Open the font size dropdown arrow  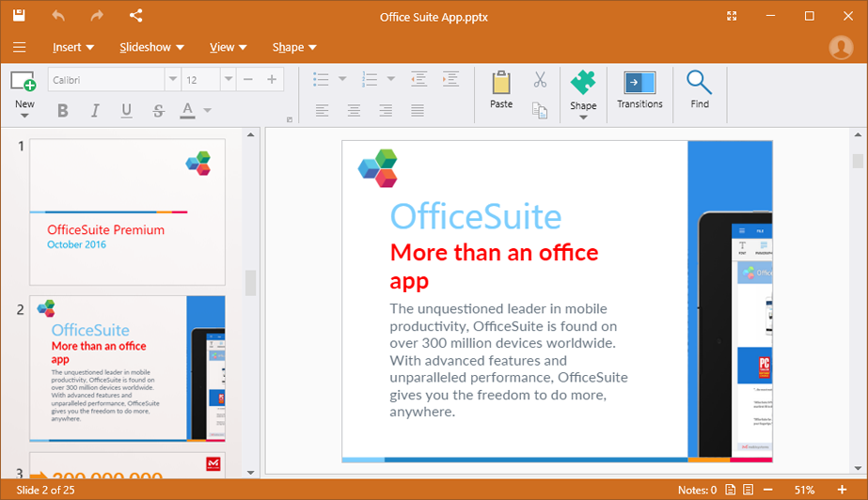229,80
